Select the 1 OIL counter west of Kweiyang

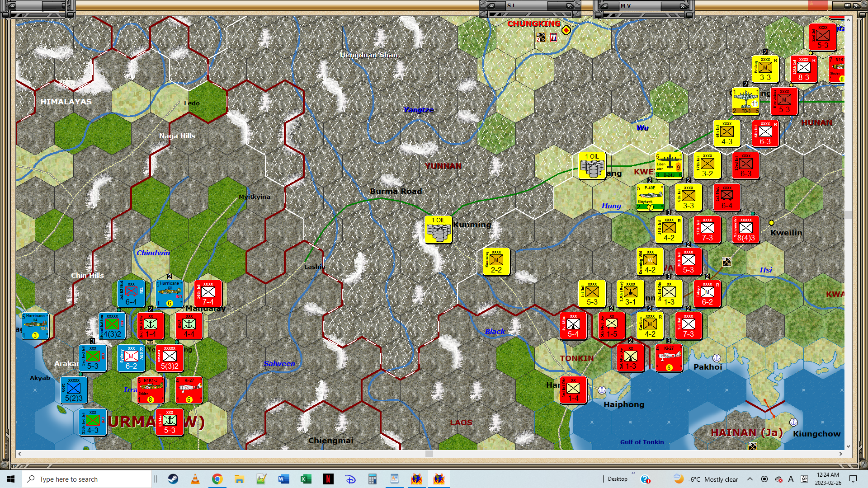[592, 165]
